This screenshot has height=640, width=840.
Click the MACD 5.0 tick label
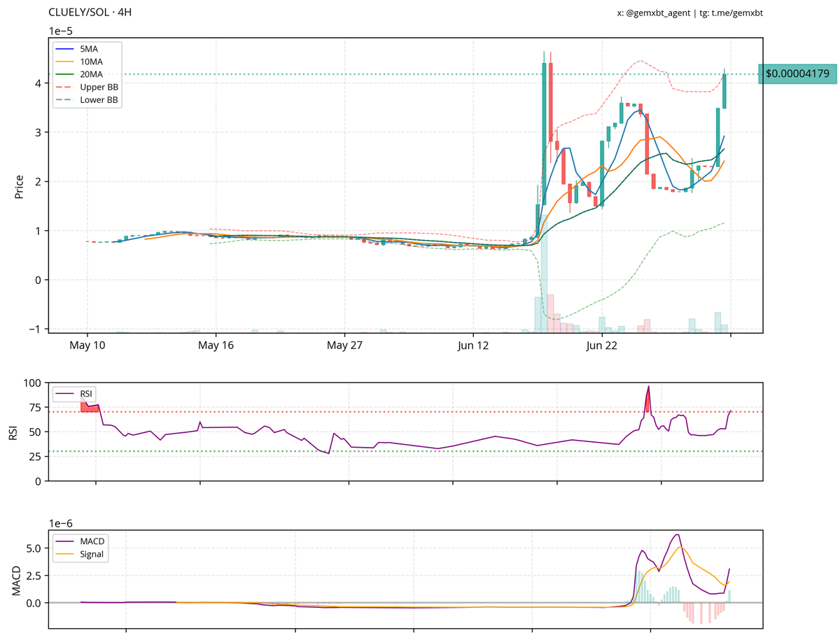(35, 548)
